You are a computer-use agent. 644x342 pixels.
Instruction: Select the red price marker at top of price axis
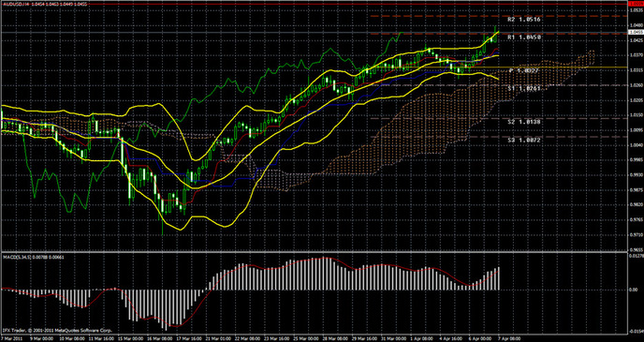click(637, 4)
